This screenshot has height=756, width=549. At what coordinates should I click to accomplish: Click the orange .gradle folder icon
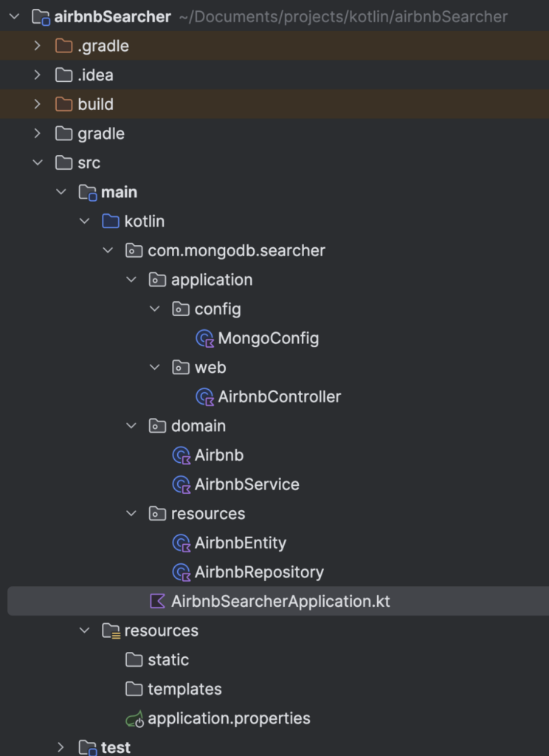(x=64, y=47)
